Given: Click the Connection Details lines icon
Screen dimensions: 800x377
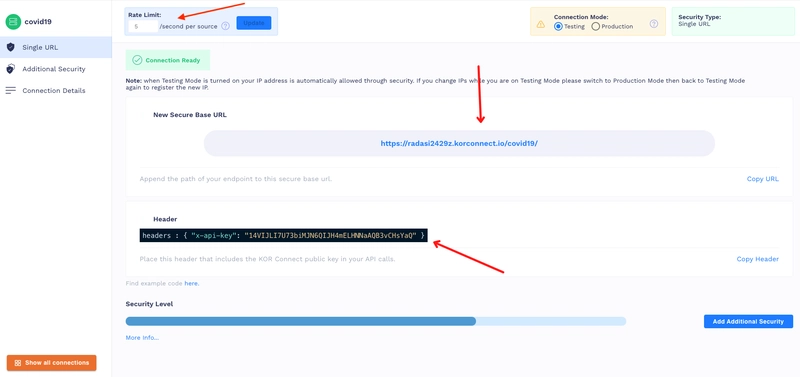Looking at the screenshot, I should tap(10, 91).
